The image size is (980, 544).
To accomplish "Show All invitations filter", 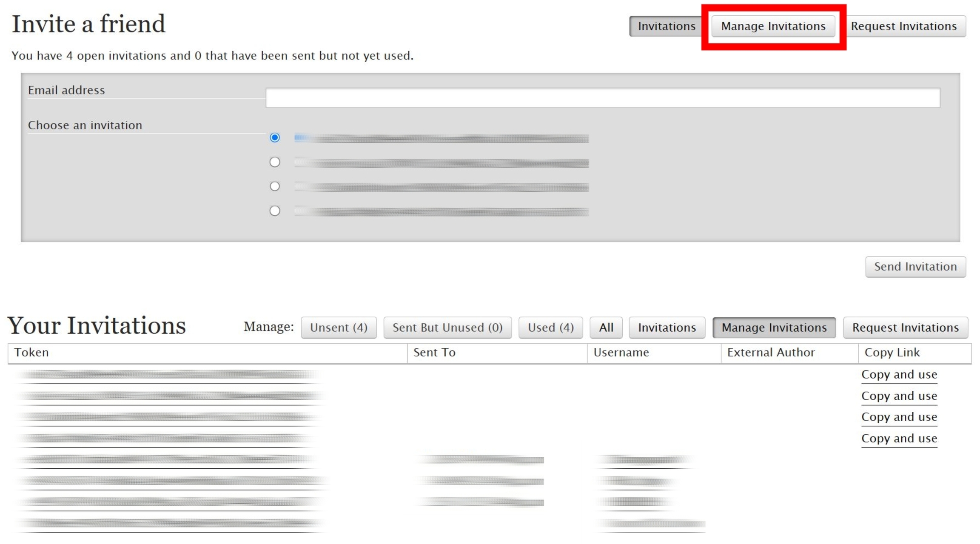I will click(606, 328).
